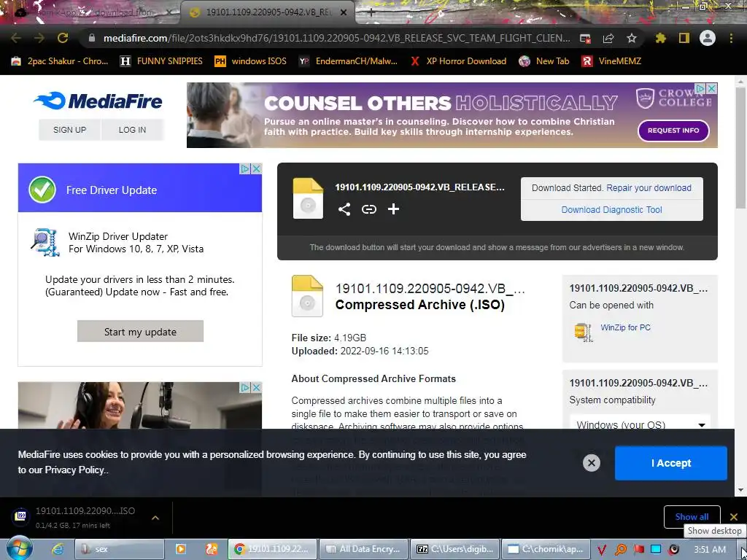747x560 pixels.
Task: Open the FUNNY SNIPPIES bookmark
Action: (x=161, y=61)
